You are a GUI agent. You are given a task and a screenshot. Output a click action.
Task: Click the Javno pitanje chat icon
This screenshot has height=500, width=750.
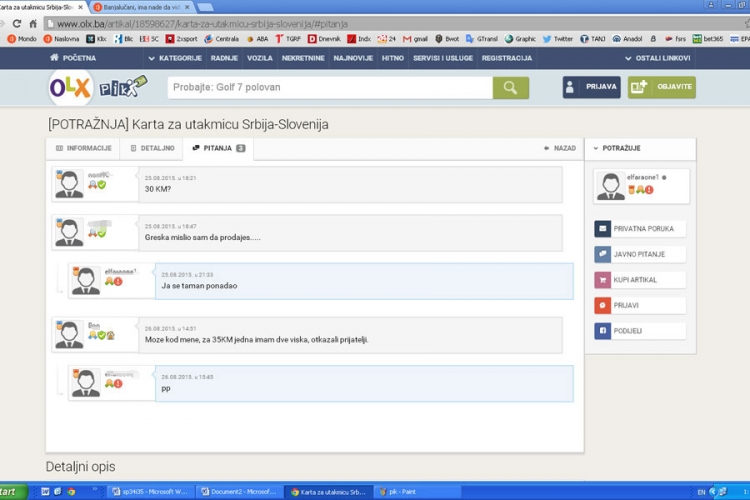tap(602, 254)
